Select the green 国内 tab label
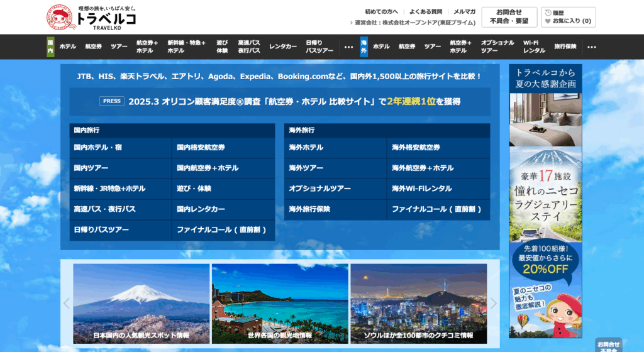The image size is (644, 352). 50,47
